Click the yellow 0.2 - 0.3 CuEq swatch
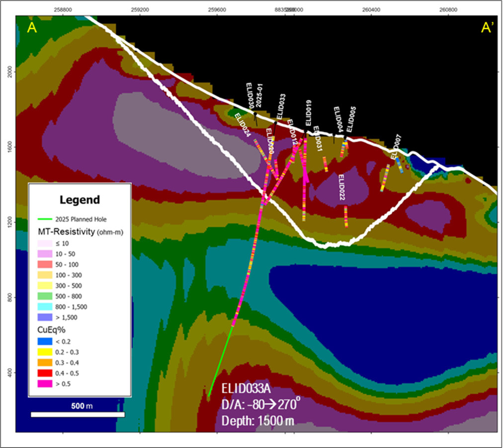The image size is (504, 448). point(45,352)
